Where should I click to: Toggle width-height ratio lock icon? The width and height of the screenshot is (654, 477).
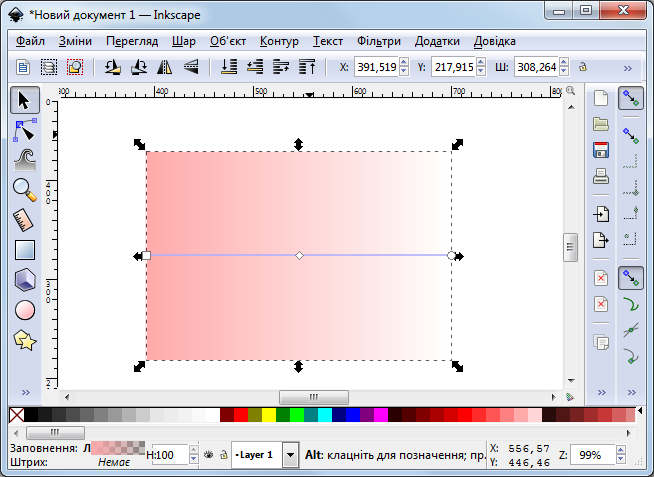582,68
